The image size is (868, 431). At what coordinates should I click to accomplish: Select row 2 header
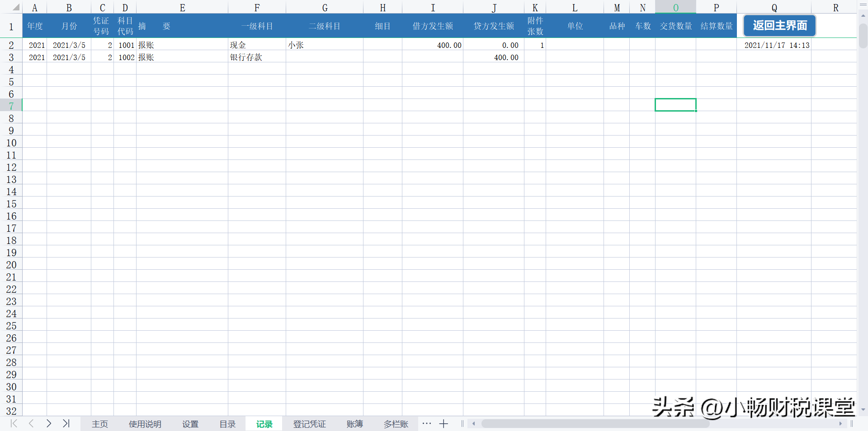click(11, 45)
